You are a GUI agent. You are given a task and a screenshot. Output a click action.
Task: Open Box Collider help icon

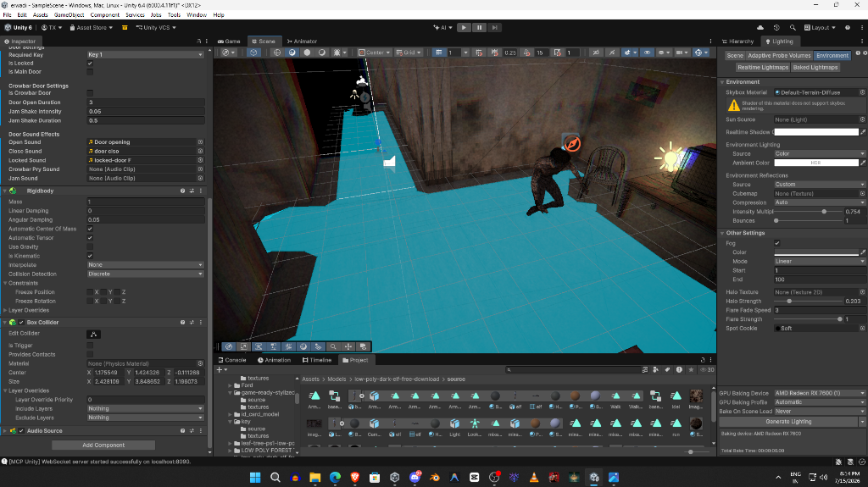tap(183, 322)
